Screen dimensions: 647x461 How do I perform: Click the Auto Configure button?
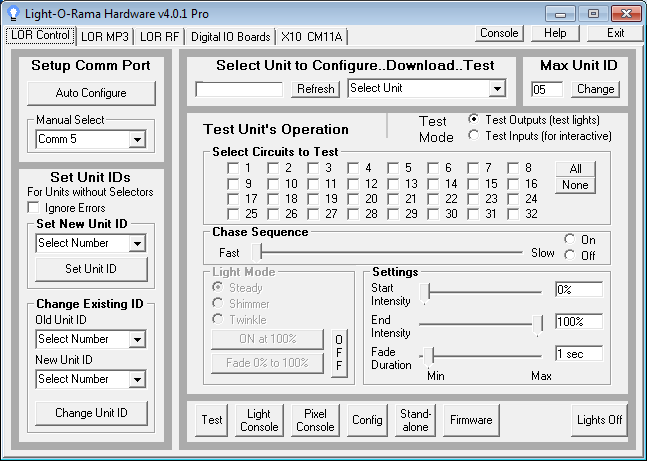tap(91, 93)
